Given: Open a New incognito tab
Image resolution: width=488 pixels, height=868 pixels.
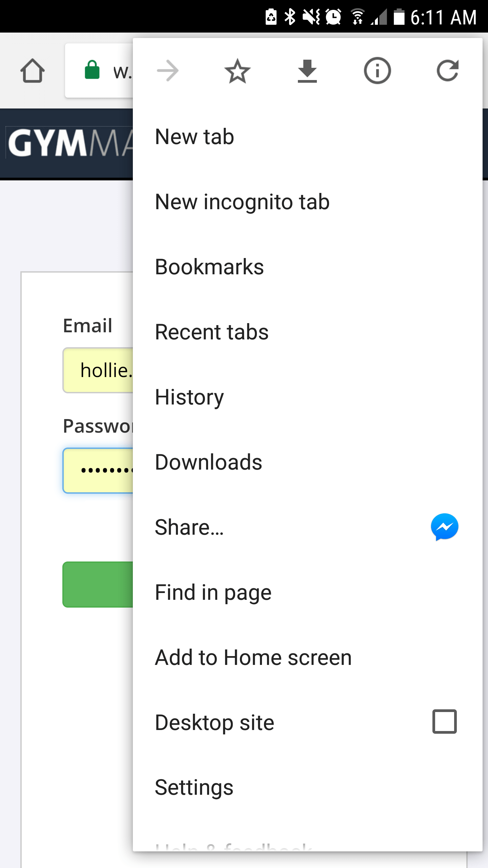Looking at the screenshot, I should (x=308, y=202).
